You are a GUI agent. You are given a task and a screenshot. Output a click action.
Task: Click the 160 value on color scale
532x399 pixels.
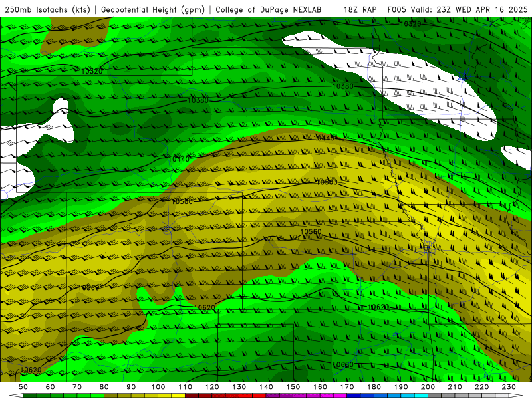point(320,387)
